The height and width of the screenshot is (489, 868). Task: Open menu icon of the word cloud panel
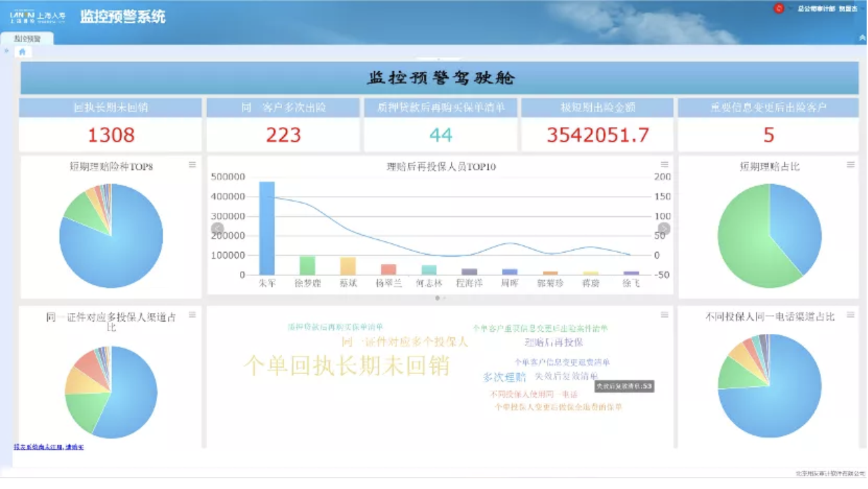coord(664,314)
